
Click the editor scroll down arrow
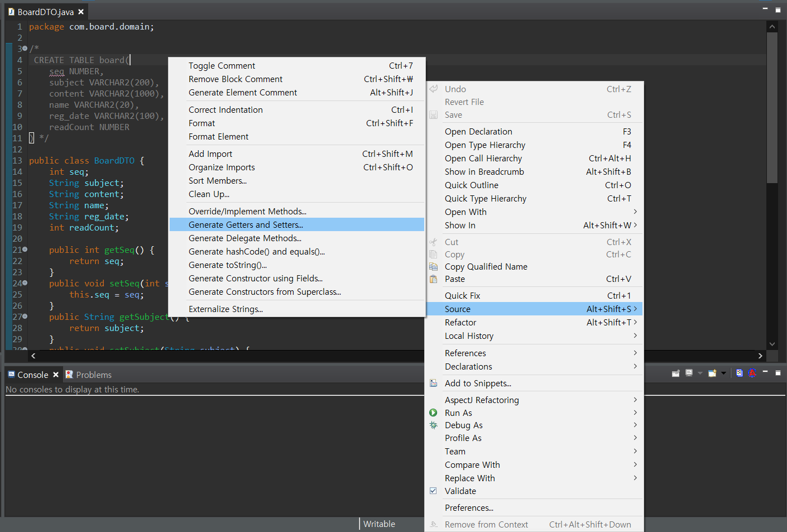(x=772, y=344)
